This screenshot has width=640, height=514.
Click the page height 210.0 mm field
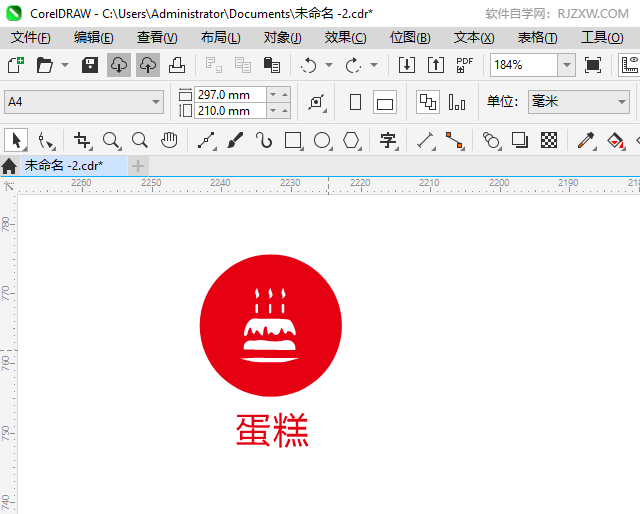(230, 111)
